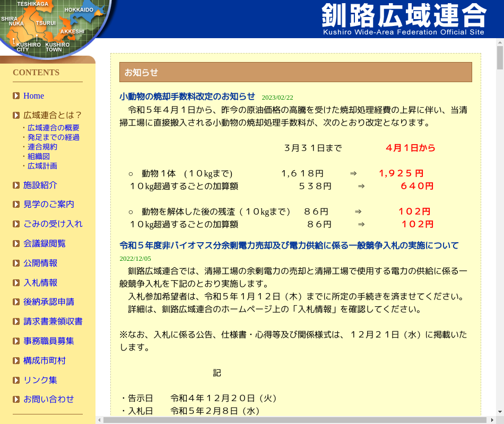Open the ごみの受け入れ page
The image size is (504, 424).
click(53, 224)
